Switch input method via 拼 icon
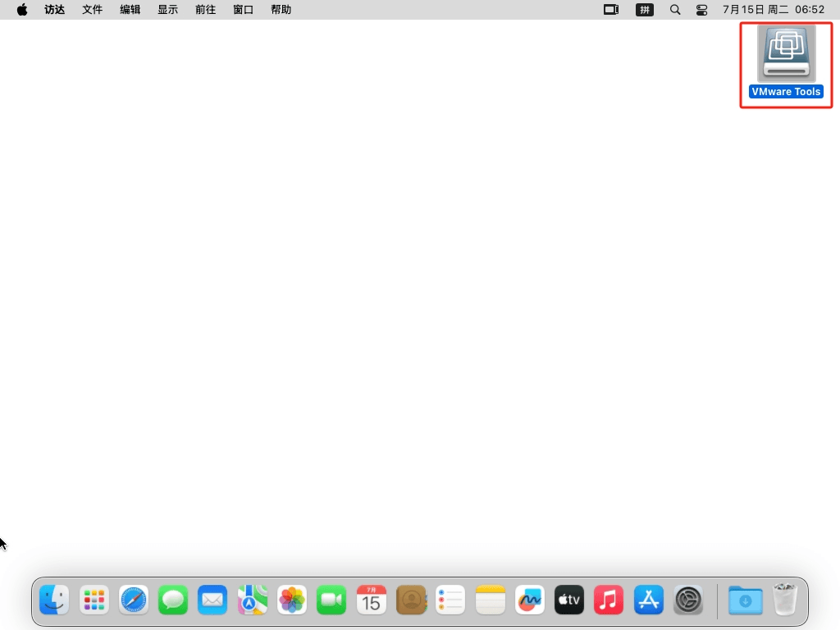This screenshot has height=630, width=840. point(645,10)
